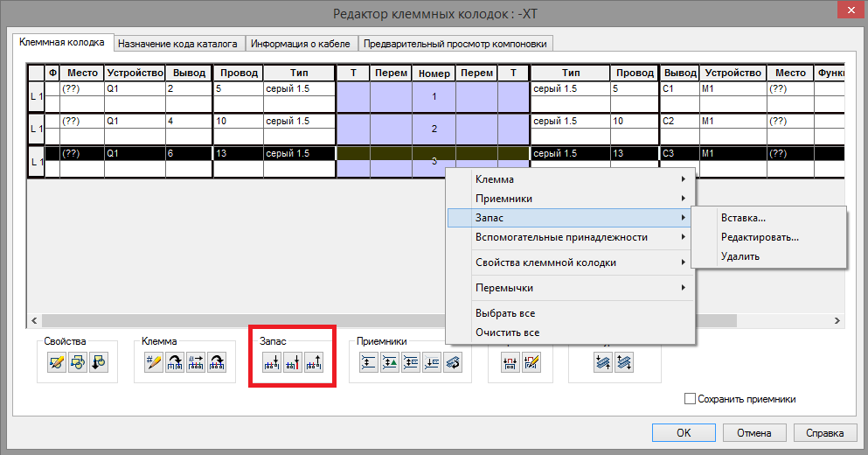Click the M1 device cell in C2 row
Viewport: 868px width, 455px height.
pyautogui.click(x=733, y=121)
